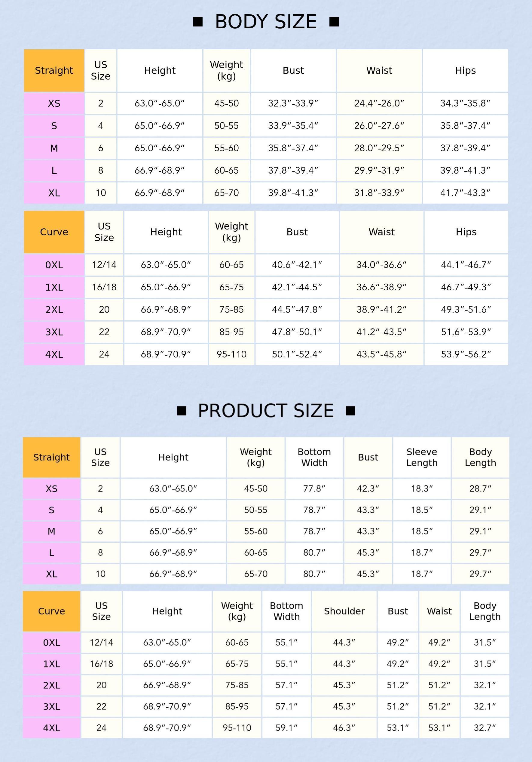The width and height of the screenshot is (532, 762).
Task: Click the orange Straight header in Product Size table
Action: [x=51, y=457]
